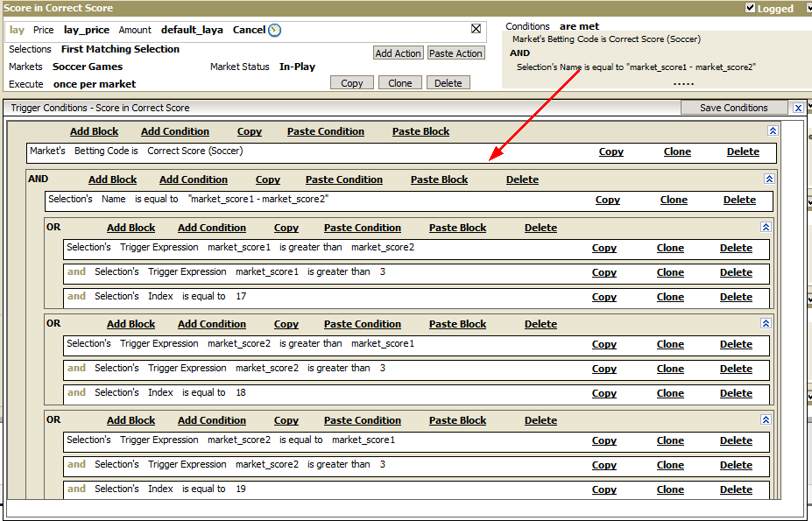Collapse the first OR block with Index 17
Screen dimensions: 812x521
pyautogui.click(x=766, y=227)
